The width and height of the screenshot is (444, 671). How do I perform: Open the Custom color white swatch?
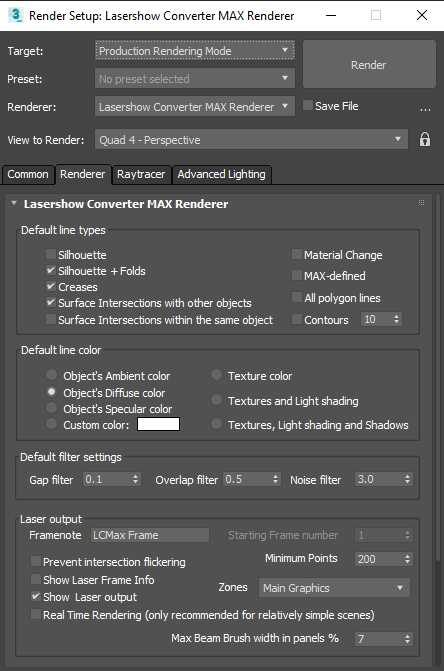click(158, 424)
